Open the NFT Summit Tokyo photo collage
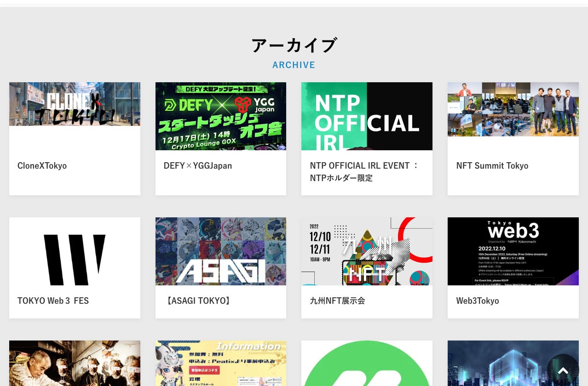The image size is (588, 386). point(513,109)
